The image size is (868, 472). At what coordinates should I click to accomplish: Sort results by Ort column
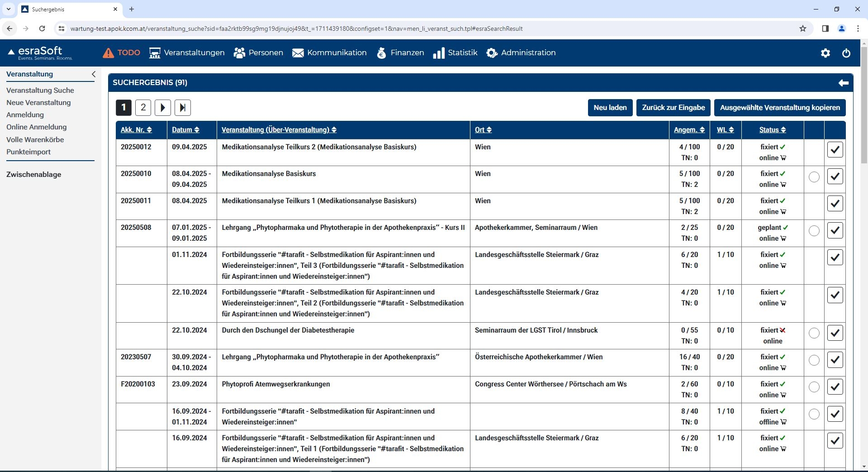pos(483,130)
